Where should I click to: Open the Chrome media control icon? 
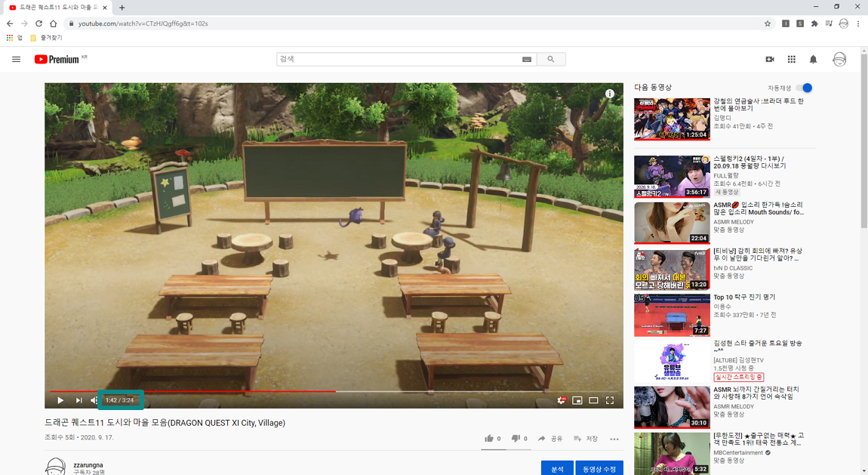click(829, 23)
